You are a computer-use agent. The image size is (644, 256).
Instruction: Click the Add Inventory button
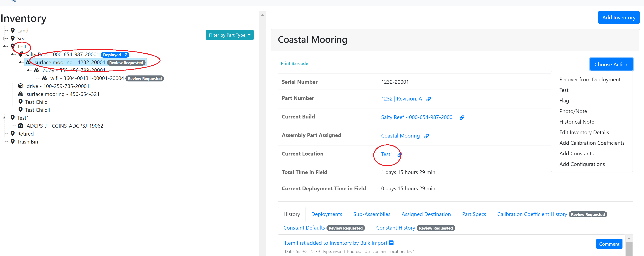[x=618, y=17]
